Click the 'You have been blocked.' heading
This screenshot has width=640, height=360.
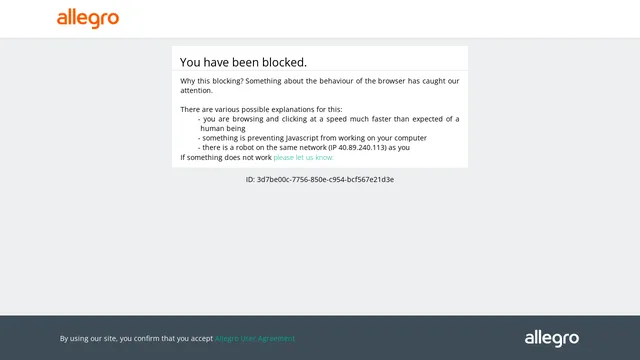[243, 62]
